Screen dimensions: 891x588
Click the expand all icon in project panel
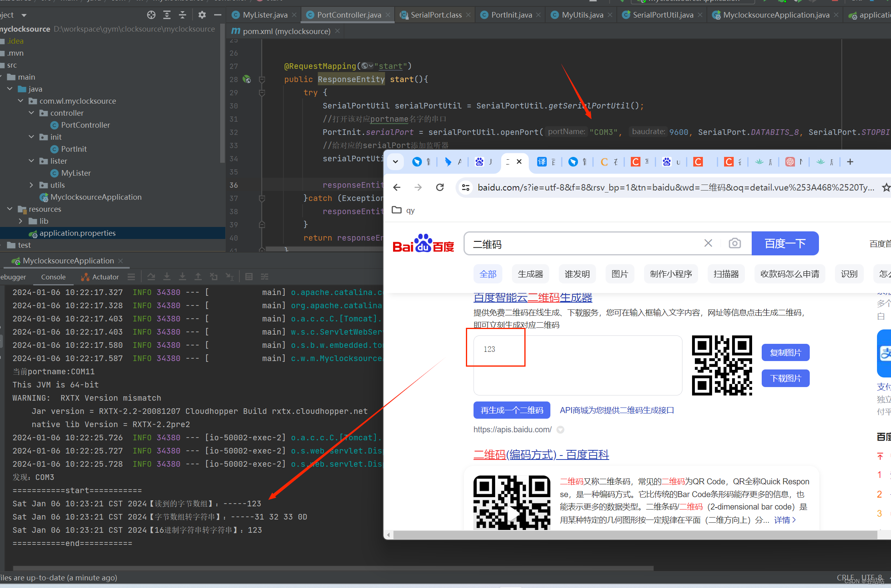(167, 15)
